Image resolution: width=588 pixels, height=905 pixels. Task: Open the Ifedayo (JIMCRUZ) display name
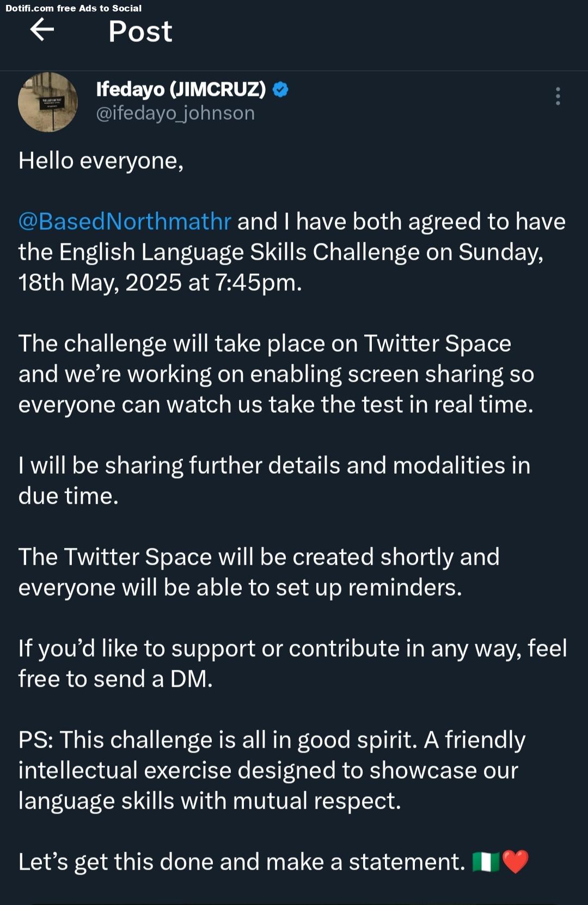tap(181, 89)
